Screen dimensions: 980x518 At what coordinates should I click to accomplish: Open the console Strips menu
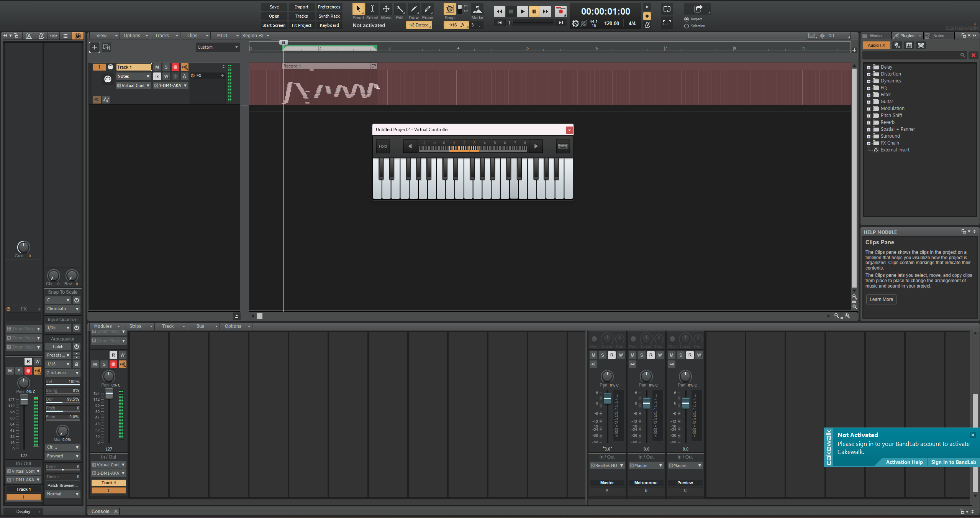(138, 326)
